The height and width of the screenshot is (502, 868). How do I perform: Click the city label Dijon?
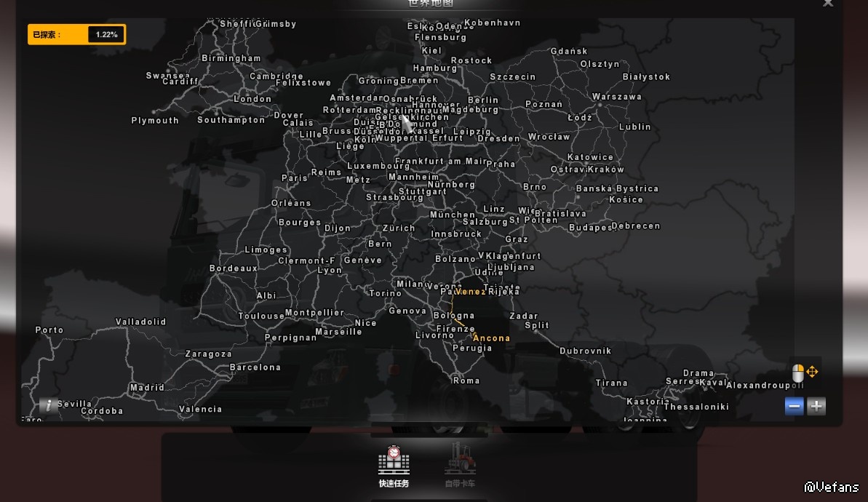pyautogui.click(x=338, y=228)
